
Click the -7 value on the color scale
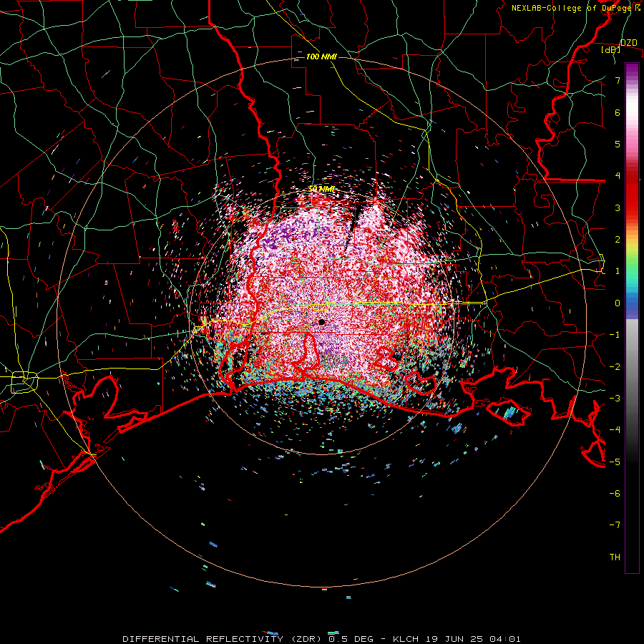point(615,525)
